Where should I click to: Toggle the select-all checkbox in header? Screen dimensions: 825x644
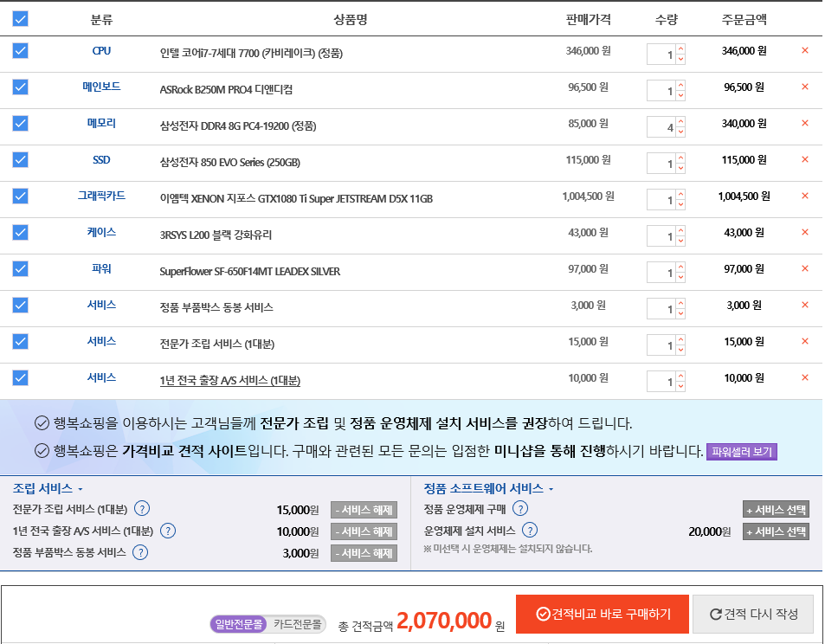click(20, 19)
